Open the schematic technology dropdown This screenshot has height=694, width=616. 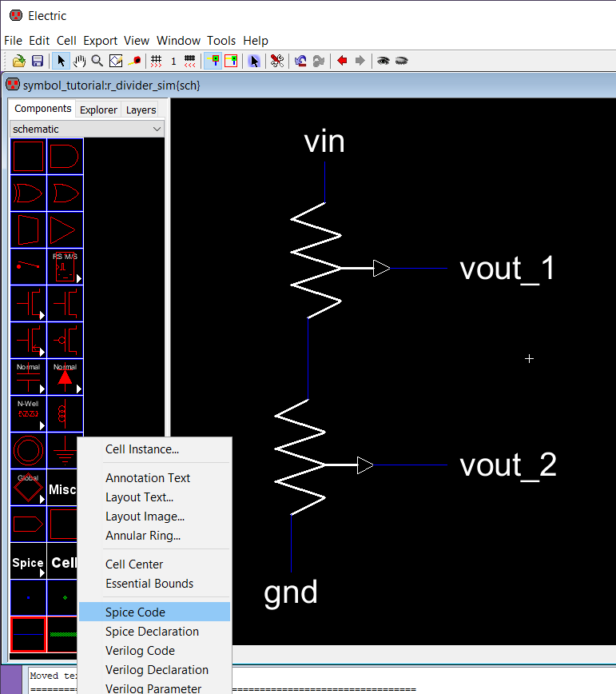pyautogui.click(x=86, y=129)
